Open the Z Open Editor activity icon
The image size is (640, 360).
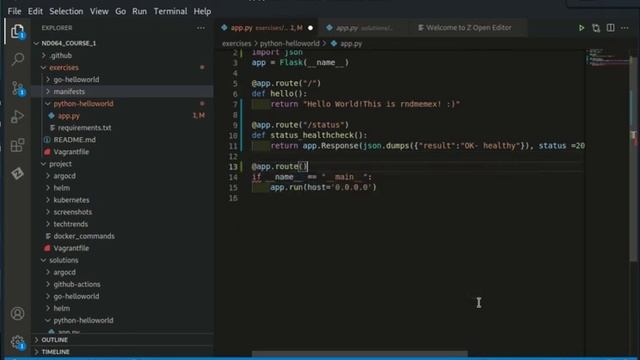[17, 174]
